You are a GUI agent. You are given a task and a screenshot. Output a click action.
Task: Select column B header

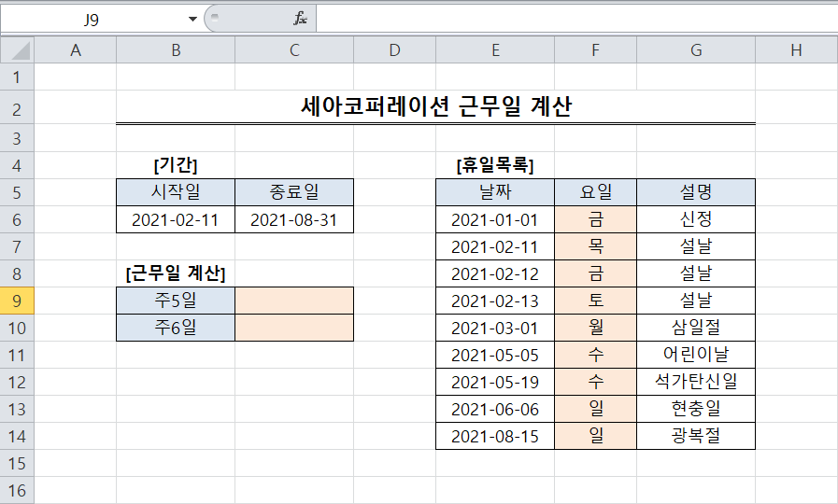click(x=176, y=50)
